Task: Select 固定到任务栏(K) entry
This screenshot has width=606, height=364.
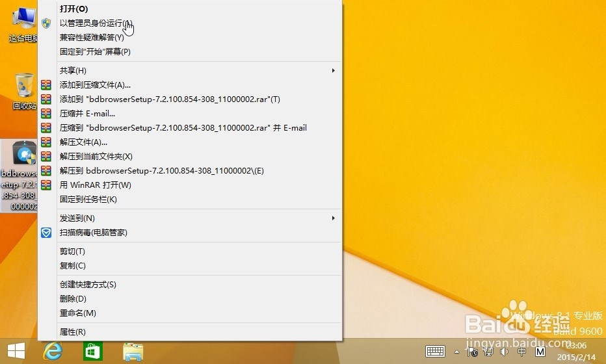Action: pos(190,200)
